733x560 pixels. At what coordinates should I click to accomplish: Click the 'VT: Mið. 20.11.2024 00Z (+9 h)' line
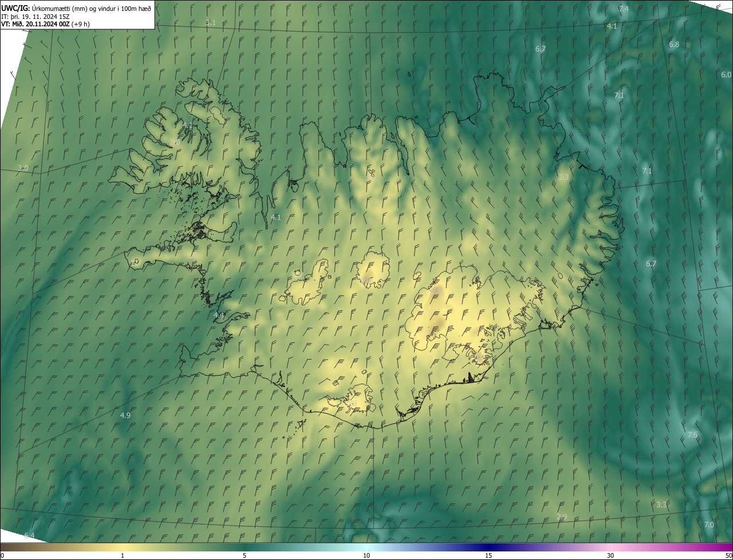click(45, 24)
